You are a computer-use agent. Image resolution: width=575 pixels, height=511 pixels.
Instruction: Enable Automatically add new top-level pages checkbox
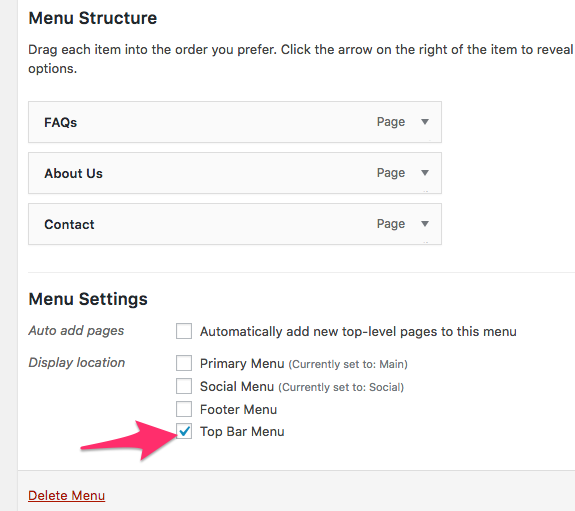click(x=184, y=331)
